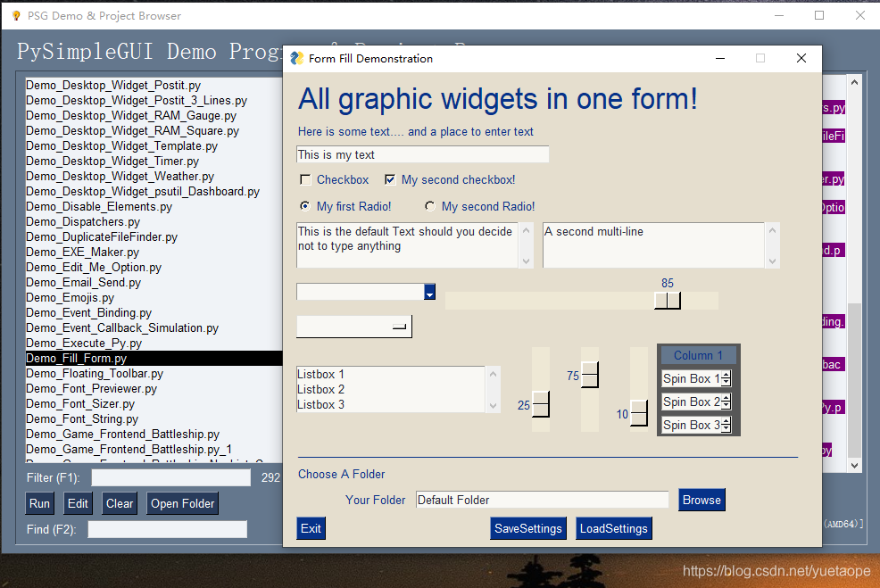
Task: Click Clear in the PSG Demo Browser
Action: tap(120, 504)
